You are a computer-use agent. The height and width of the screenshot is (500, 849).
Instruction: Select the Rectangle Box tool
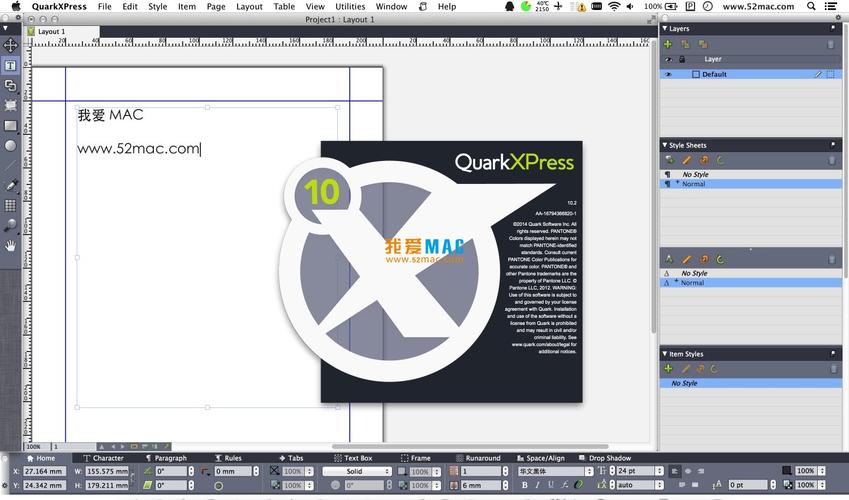click(x=10, y=126)
